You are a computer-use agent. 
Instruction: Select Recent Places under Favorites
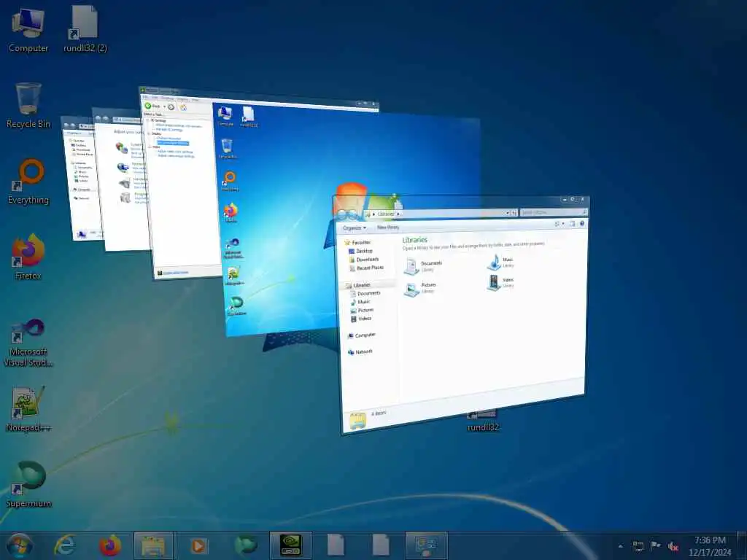click(x=366, y=268)
